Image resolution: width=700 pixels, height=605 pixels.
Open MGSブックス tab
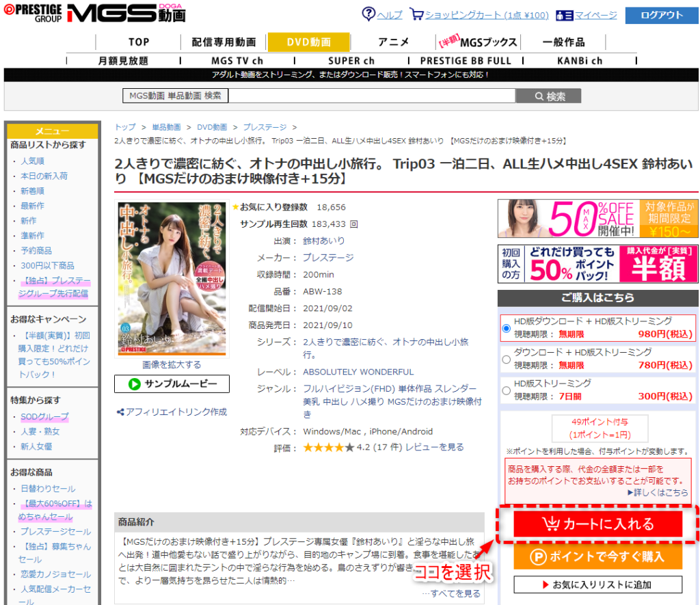tap(478, 42)
